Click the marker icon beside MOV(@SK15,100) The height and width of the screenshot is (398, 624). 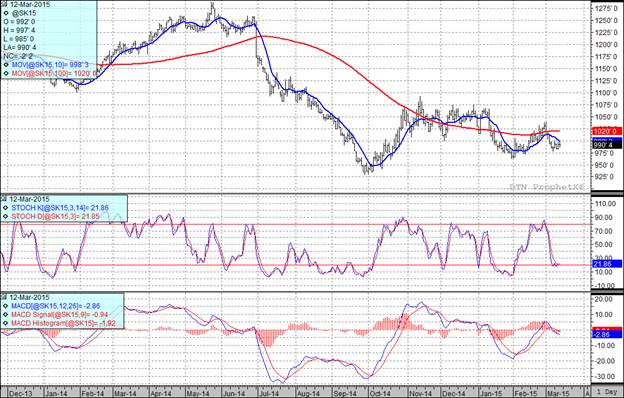6,74
